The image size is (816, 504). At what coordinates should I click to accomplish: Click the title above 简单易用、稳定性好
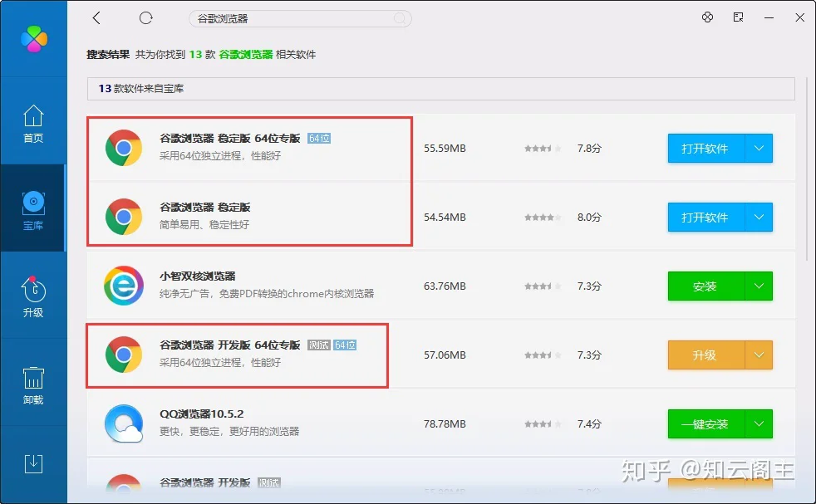205,207
